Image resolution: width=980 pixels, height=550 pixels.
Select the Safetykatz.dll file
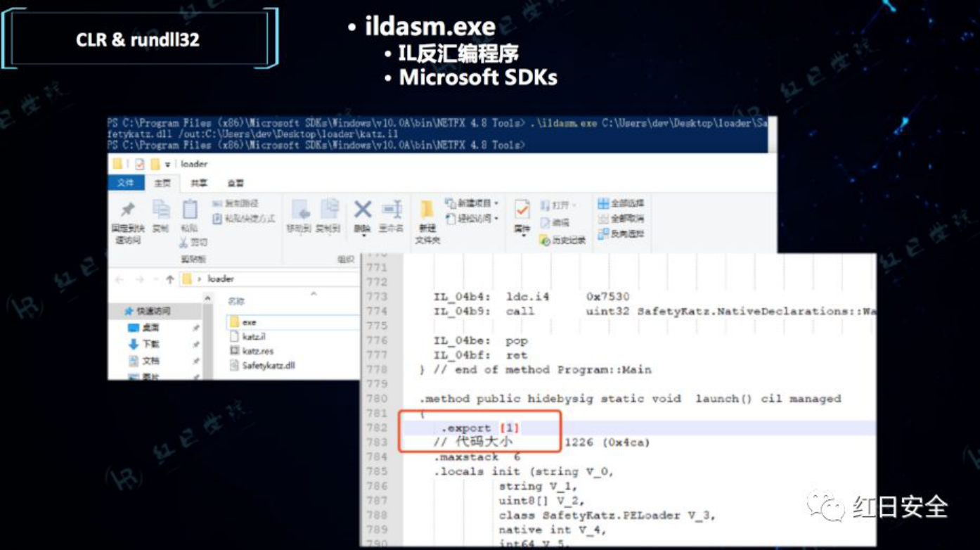click(x=262, y=365)
